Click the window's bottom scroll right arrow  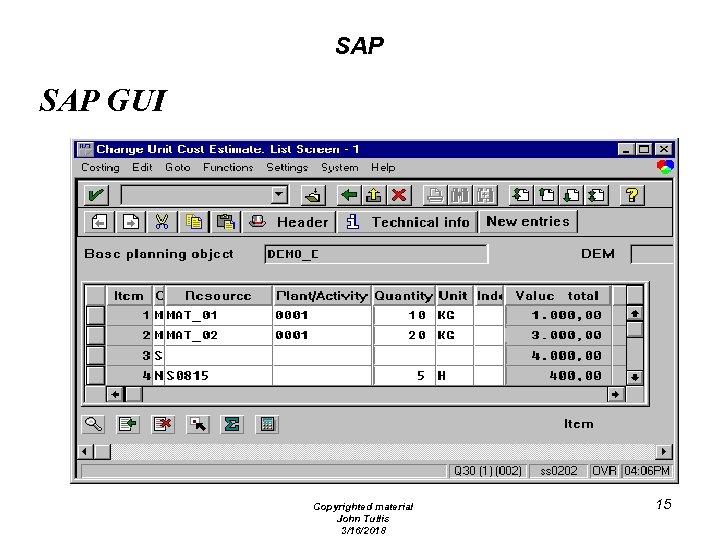pos(664,451)
